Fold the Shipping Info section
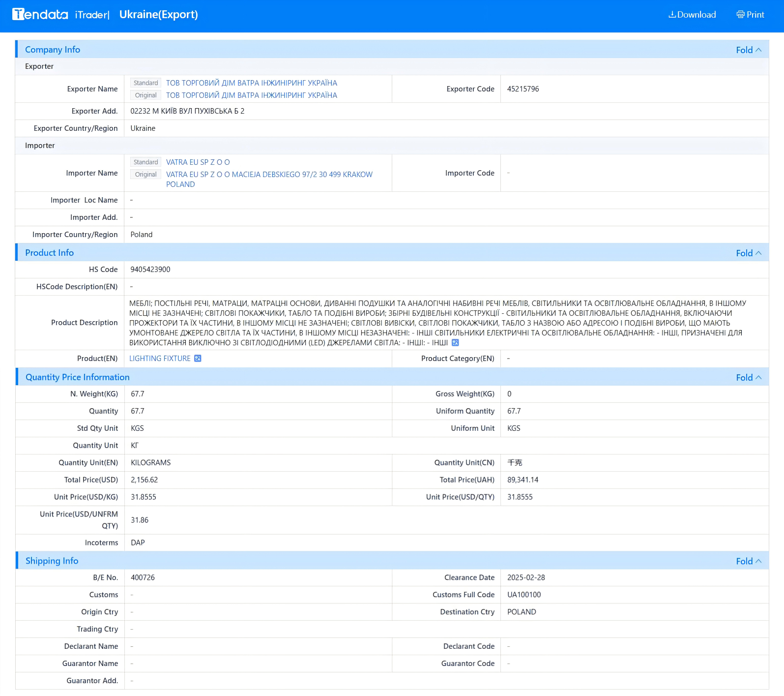This screenshot has width=784, height=696. click(x=749, y=561)
